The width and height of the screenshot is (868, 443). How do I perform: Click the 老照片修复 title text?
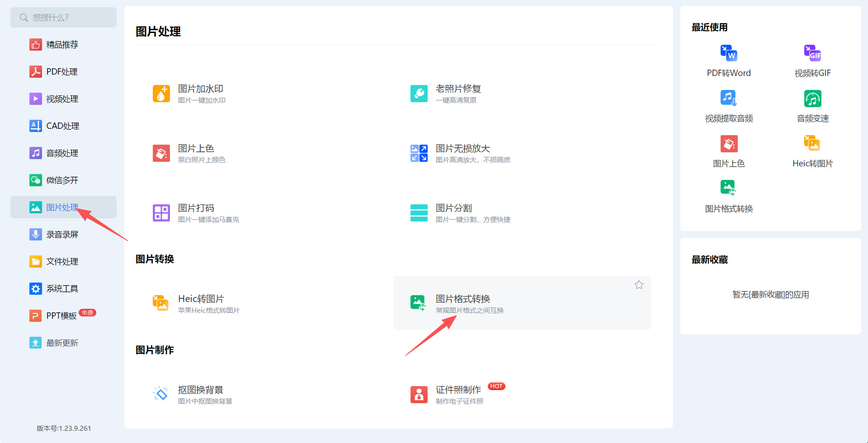pos(458,89)
